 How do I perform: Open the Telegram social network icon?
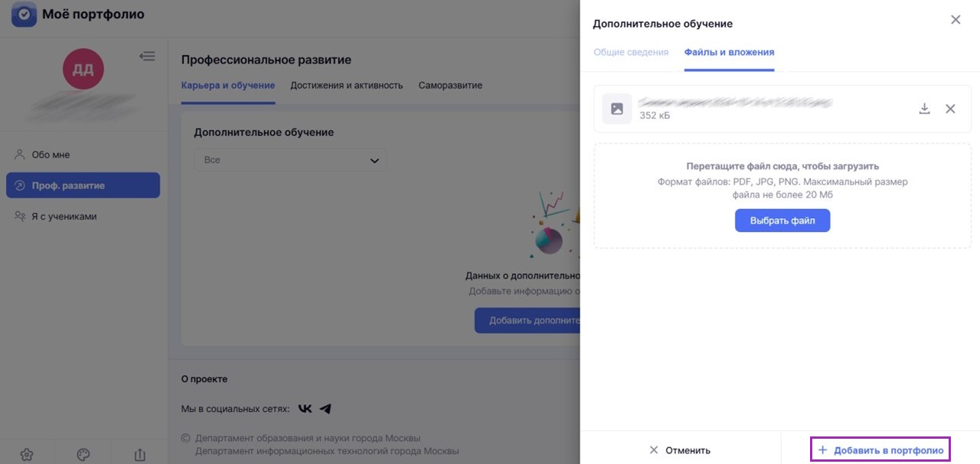(325, 408)
